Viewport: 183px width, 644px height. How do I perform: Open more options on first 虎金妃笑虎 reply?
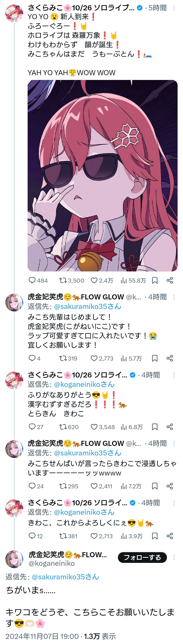point(174,297)
